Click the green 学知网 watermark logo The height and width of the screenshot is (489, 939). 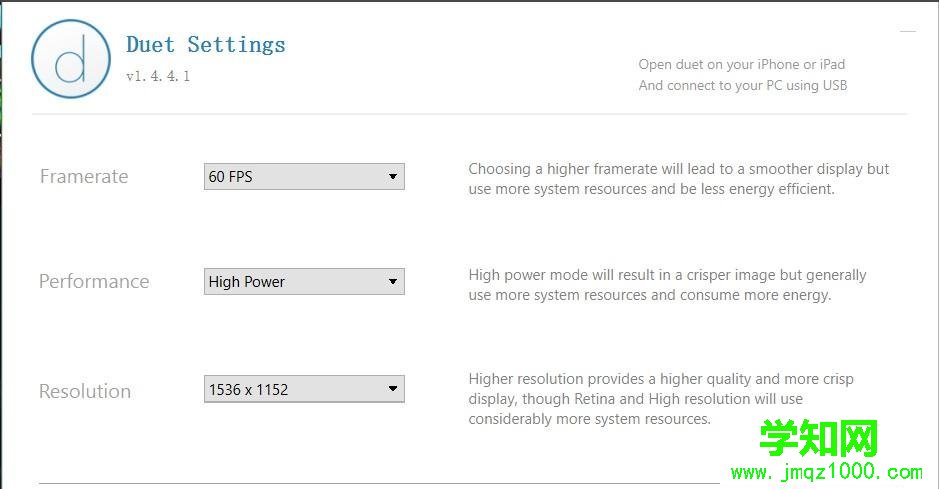pos(818,439)
